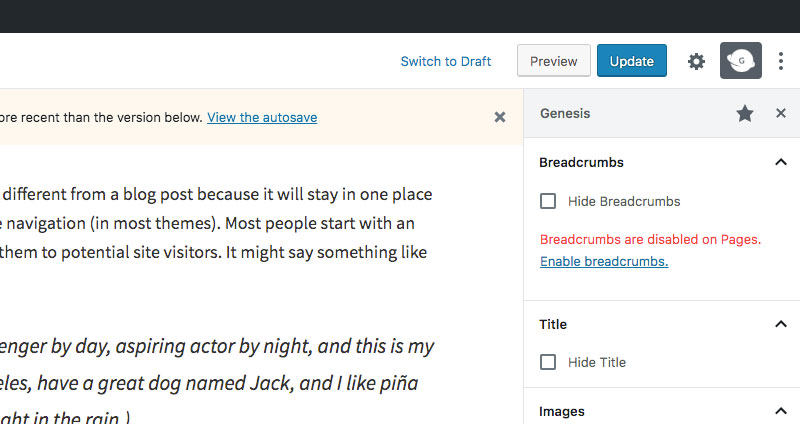Toggle the Genesis sidebar icon
800x424 pixels.
[740, 61]
